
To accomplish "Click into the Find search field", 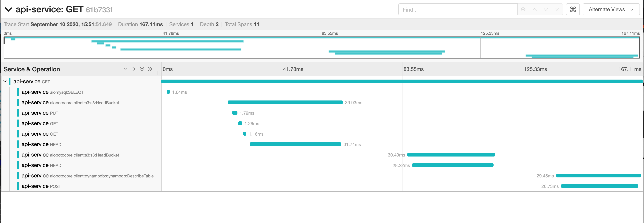I will (458, 10).
